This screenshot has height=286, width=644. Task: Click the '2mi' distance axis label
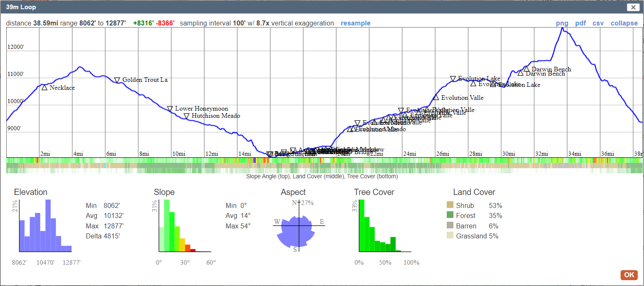45,154
